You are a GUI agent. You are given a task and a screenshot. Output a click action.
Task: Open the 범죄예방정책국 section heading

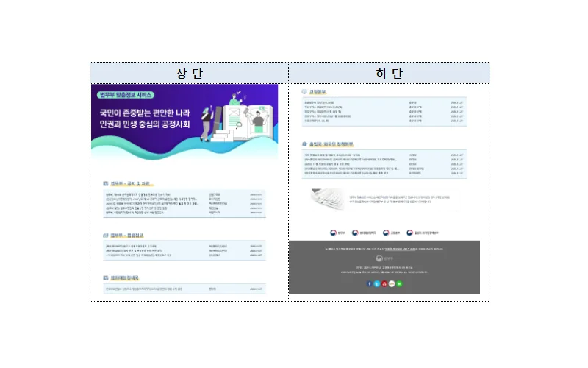click(x=124, y=278)
